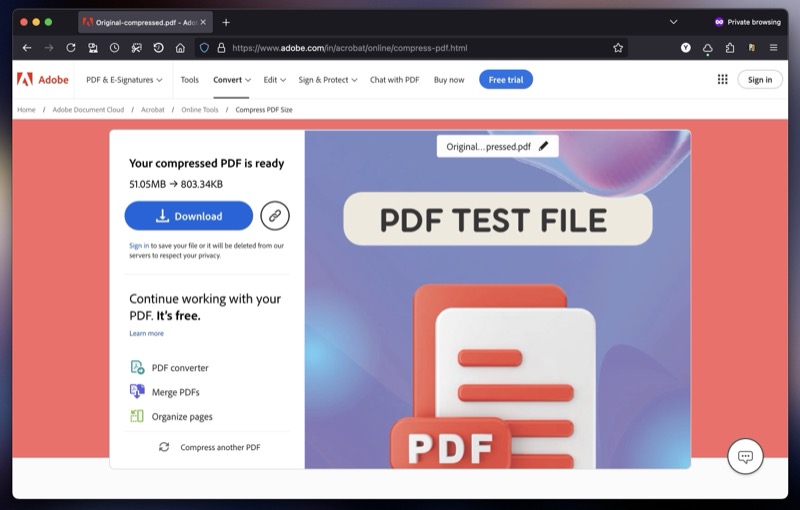Select the Original-compressed.pdf browser tab
800x510 pixels.
145,22
